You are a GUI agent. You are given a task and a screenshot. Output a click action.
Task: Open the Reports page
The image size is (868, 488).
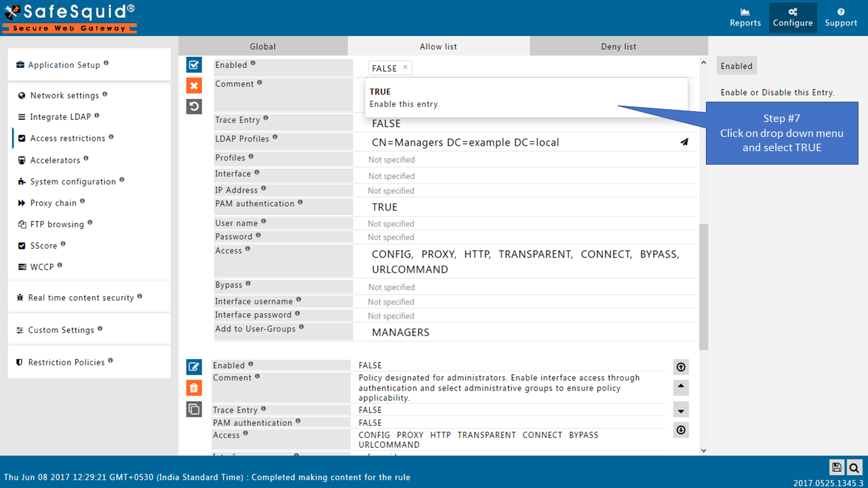click(x=745, y=18)
